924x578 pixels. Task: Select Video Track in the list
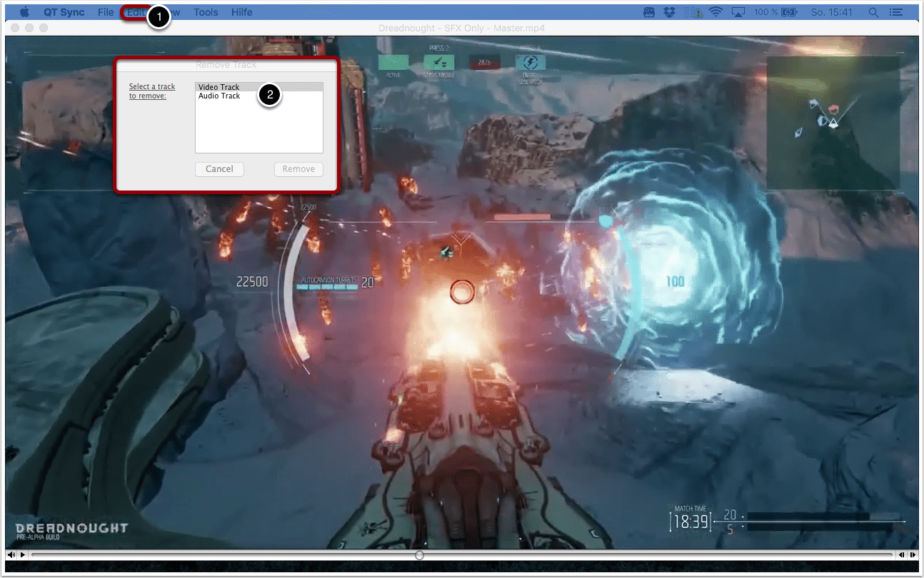[219, 87]
